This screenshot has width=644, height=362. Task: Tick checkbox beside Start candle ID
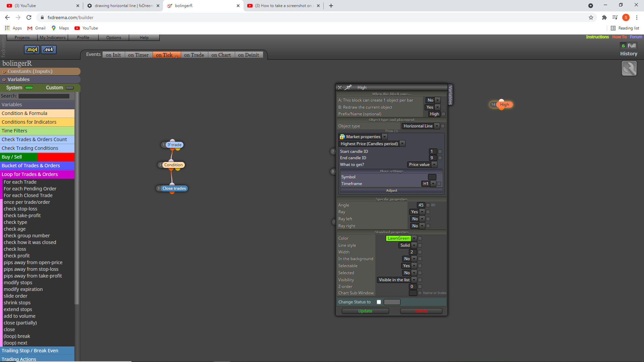[x=440, y=152]
